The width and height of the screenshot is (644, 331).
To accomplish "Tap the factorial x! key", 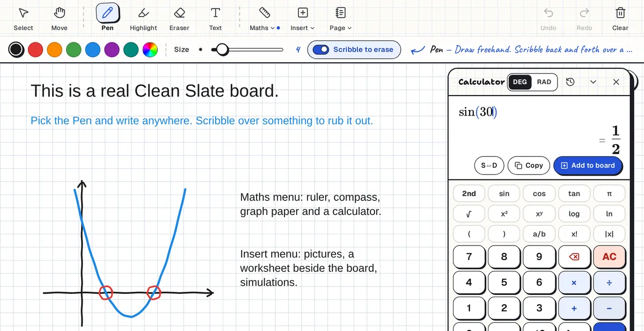I will pyautogui.click(x=574, y=234).
